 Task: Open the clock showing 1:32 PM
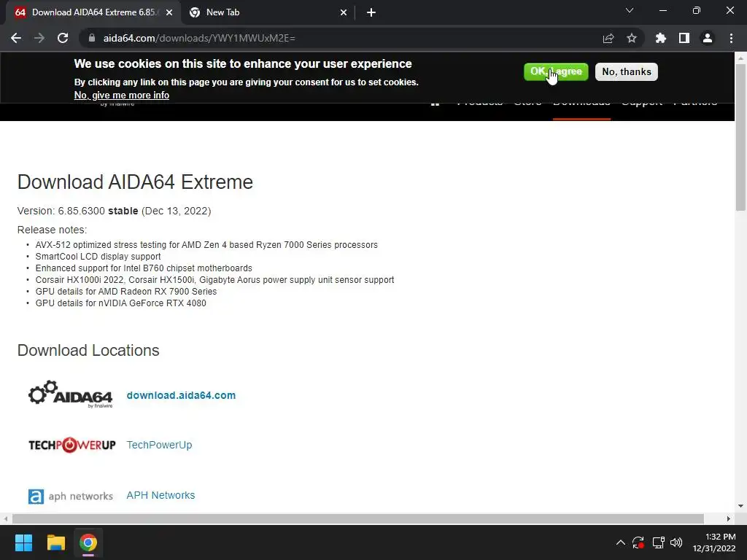(714, 542)
